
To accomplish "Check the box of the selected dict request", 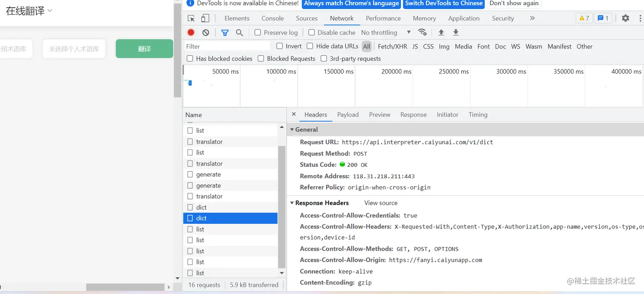I will pyautogui.click(x=190, y=218).
